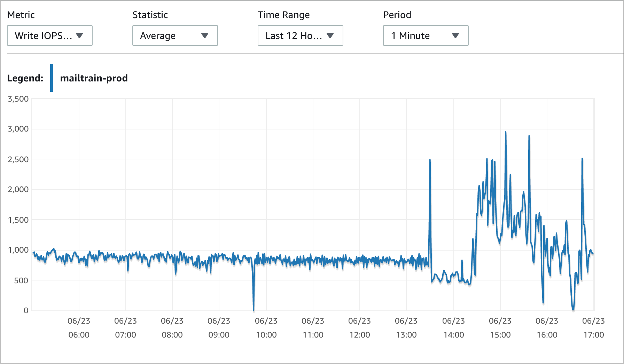Click the Period dropdown arrow icon
The width and height of the screenshot is (624, 364).
(455, 35)
